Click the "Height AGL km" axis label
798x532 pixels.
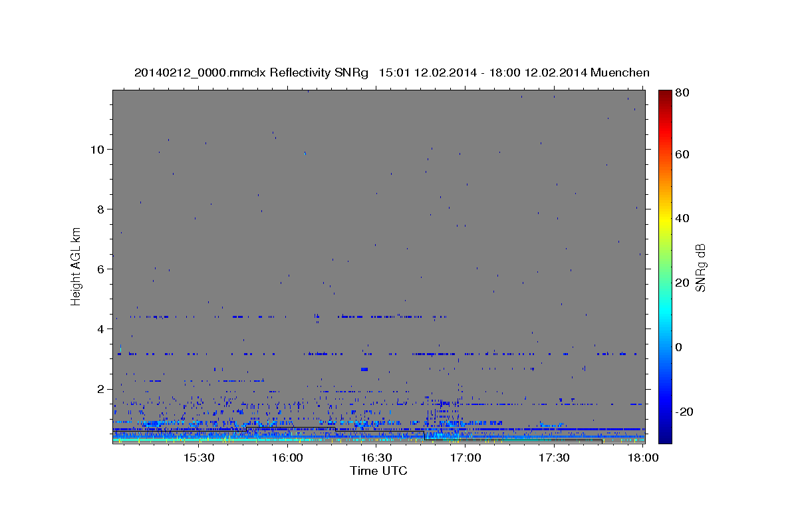click(76, 266)
